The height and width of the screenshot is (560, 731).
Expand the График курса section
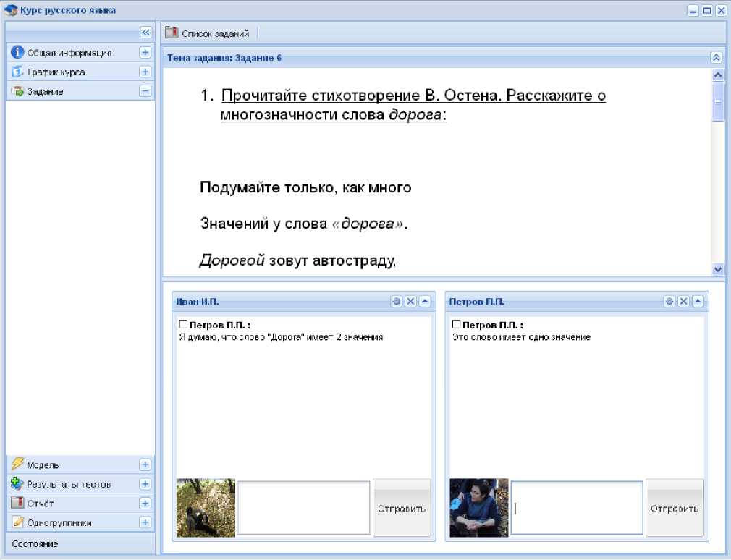pos(145,72)
